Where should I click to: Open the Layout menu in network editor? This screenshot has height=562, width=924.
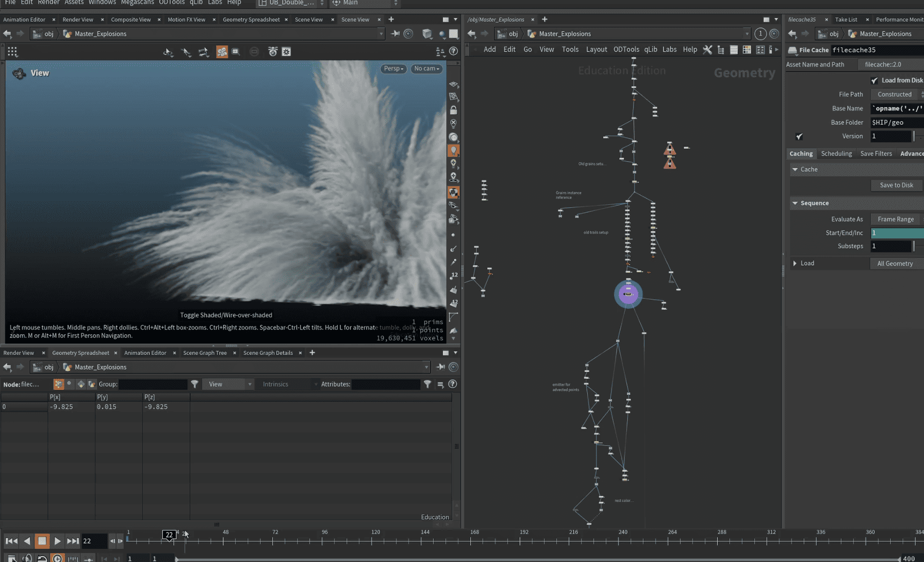(x=596, y=49)
